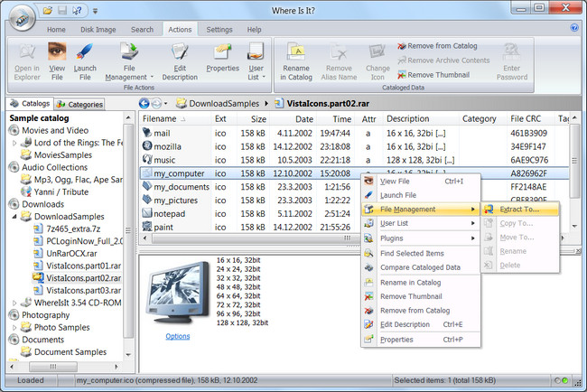Sort by File CRC column header
Screen dimensions: 587x392
[x=530, y=119]
